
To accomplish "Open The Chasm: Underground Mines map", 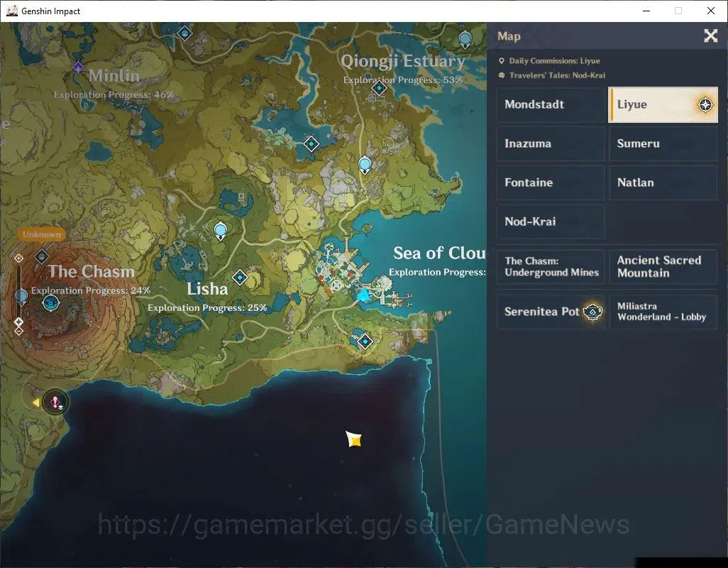I will (551, 266).
